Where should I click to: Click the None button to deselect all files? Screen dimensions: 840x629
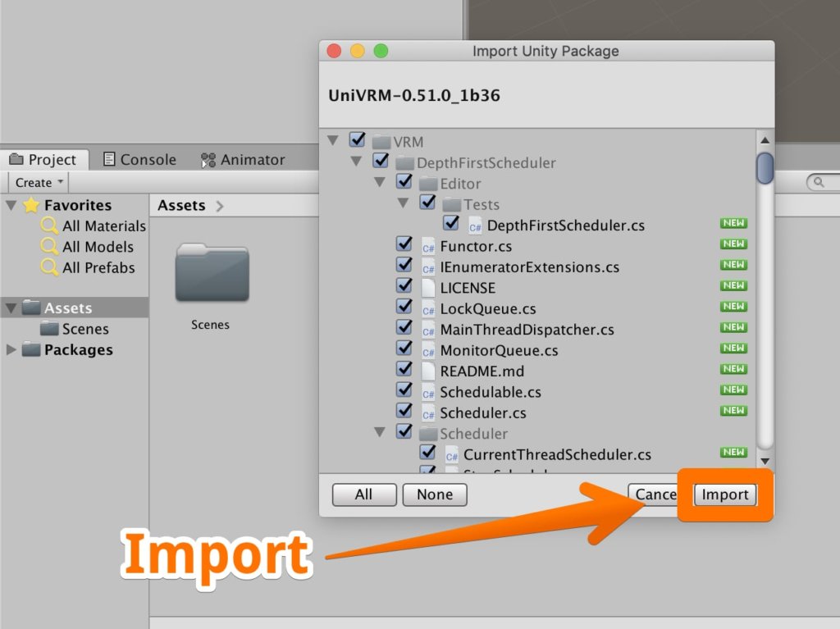pyautogui.click(x=435, y=495)
